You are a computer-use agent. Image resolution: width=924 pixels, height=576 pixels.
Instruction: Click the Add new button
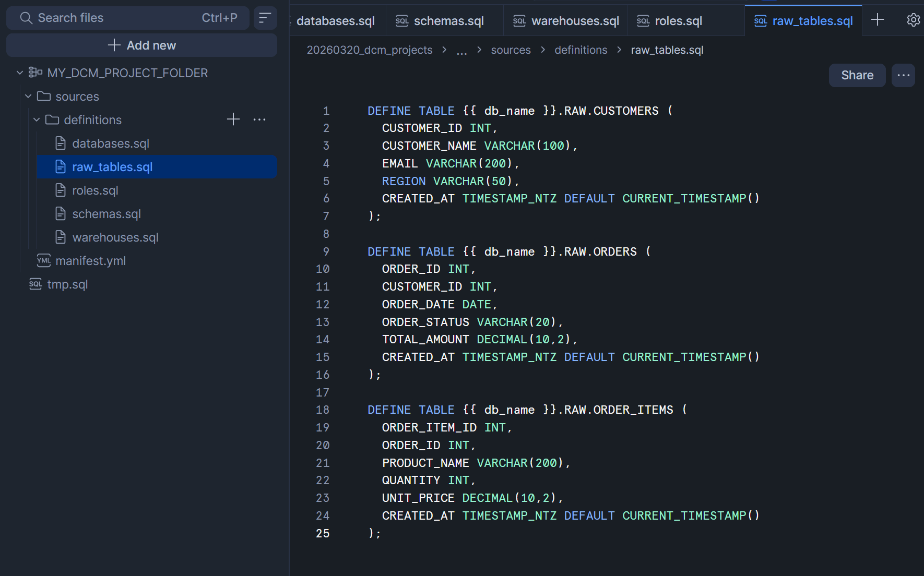pyautogui.click(x=141, y=45)
